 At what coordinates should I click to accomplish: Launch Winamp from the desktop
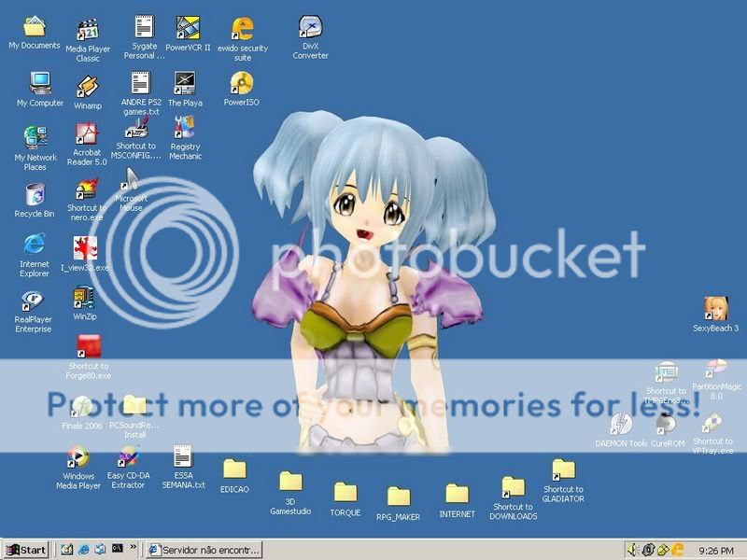click(88, 87)
